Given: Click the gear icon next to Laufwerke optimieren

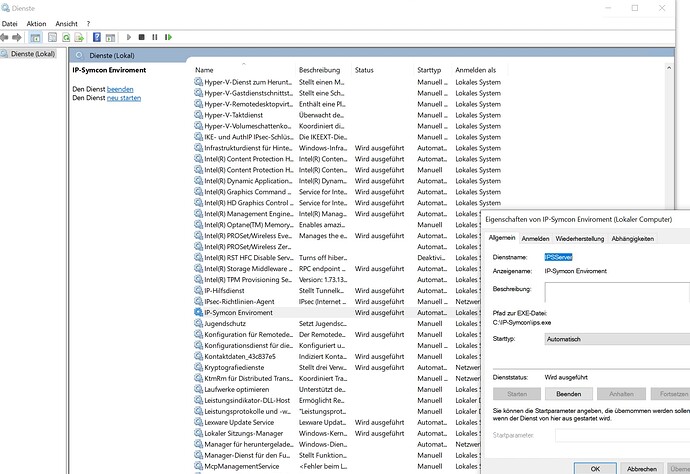Looking at the screenshot, I should tap(198, 389).
